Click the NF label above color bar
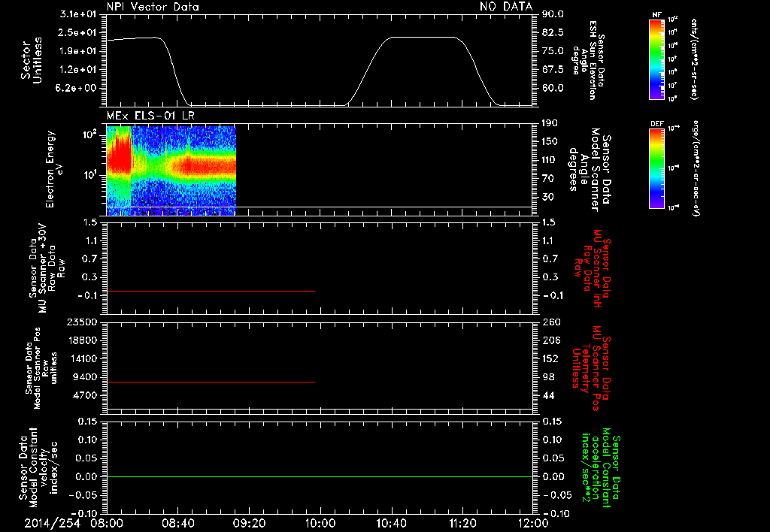770x532 pixels. click(656, 15)
